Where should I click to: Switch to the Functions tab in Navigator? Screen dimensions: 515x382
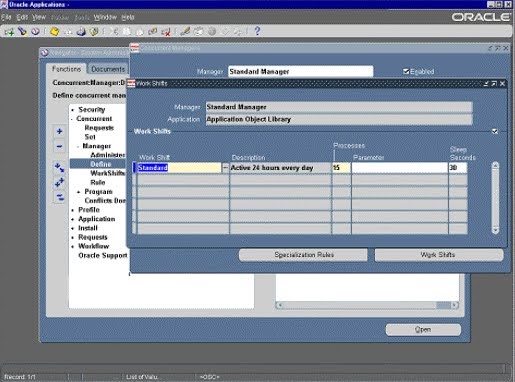coord(66,69)
